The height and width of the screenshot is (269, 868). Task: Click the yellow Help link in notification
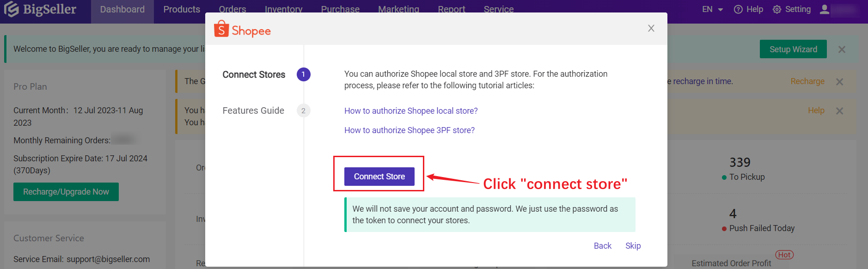(x=816, y=110)
